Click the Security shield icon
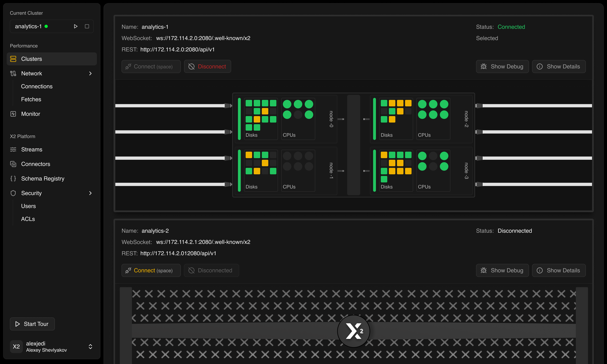This screenshot has height=364, width=607. pyautogui.click(x=13, y=193)
